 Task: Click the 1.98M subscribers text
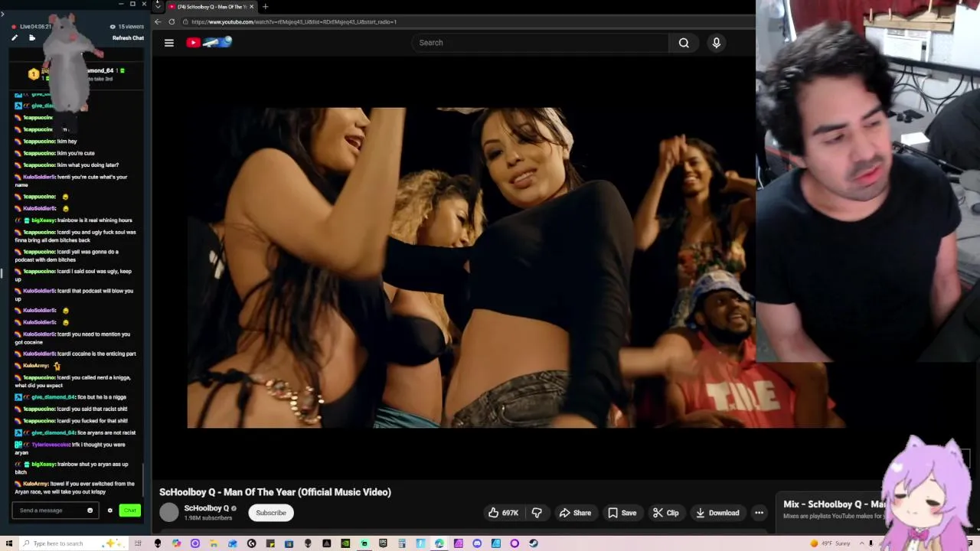(207, 518)
